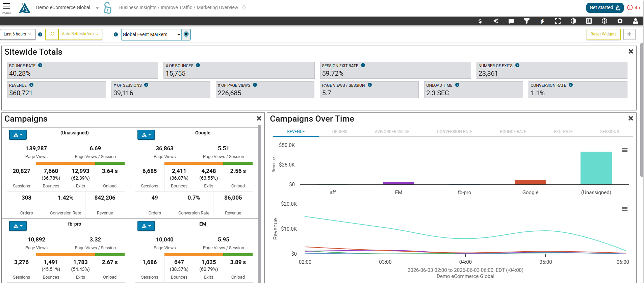The height and width of the screenshot is (283, 644).
Task: Click the # of Bounces info icon
Action: click(198, 65)
